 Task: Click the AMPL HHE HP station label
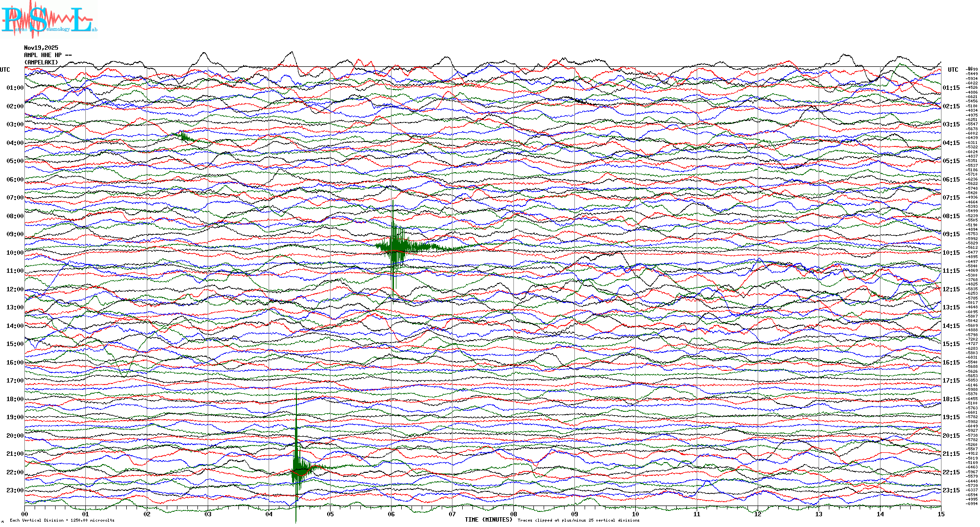48,55
